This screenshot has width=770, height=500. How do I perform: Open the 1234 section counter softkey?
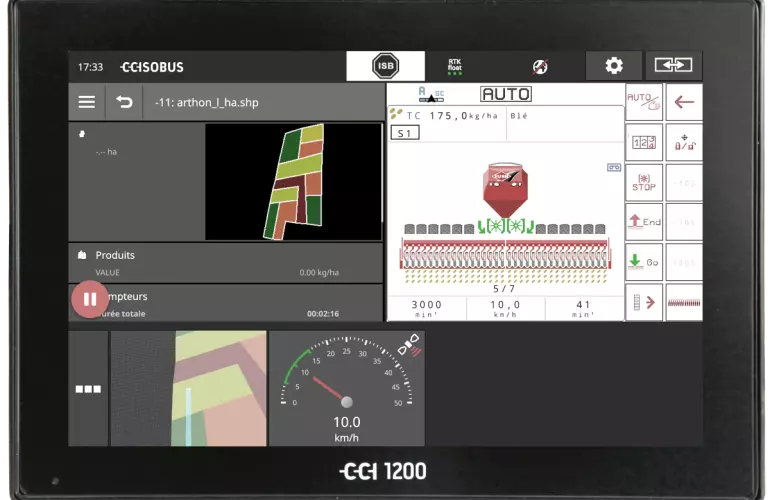point(644,143)
